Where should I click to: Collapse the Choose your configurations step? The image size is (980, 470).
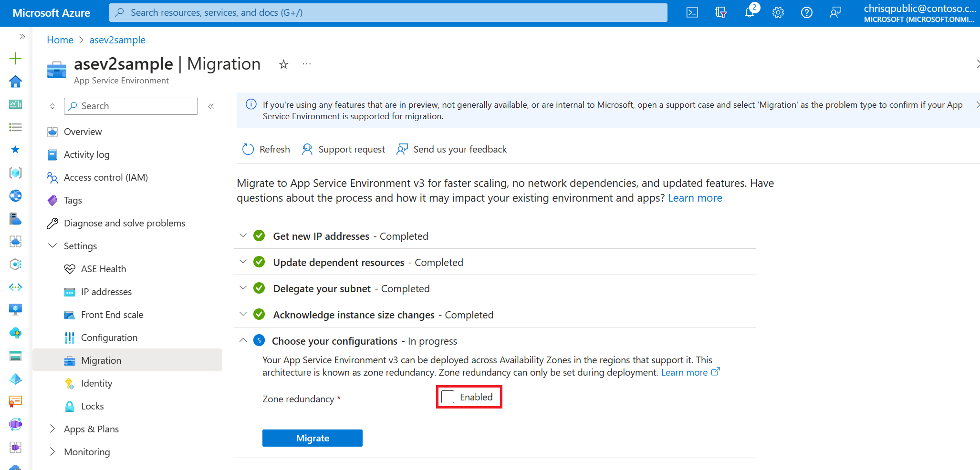tap(243, 341)
